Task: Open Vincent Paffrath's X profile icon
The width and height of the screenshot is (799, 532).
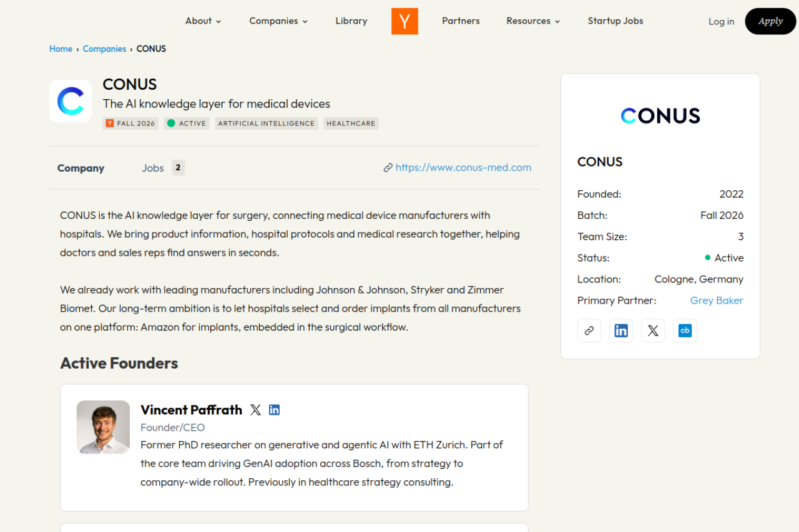Action: click(255, 410)
